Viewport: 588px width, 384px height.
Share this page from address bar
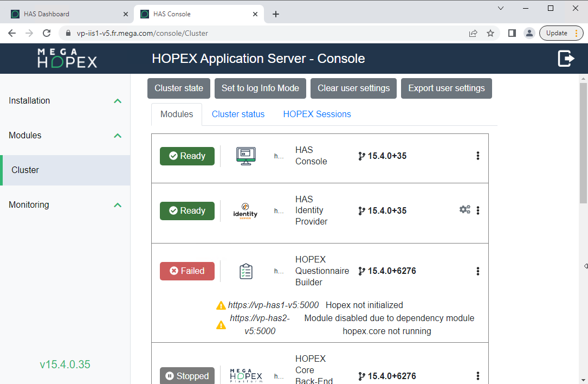[x=473, y=33]
